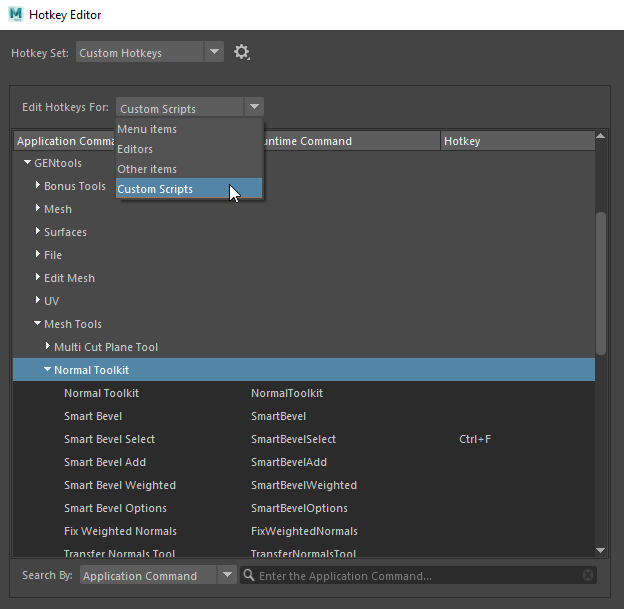The height and width of the screenshot is (609, 624).
Task: Open the hotkey set settings gear
Action: pyautogui.click(x=242, y=52)
